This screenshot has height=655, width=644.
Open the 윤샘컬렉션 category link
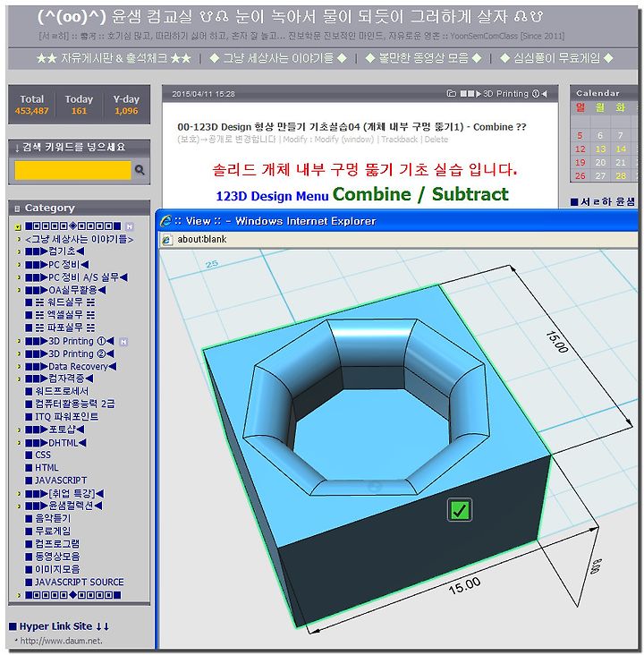point(64,506)
